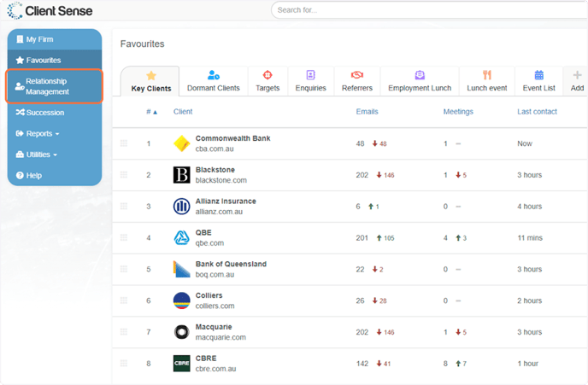Sort by the Last contact column header
Image resolution: width=588 pixels, height=385 pixels.
[x=537, y=112]
